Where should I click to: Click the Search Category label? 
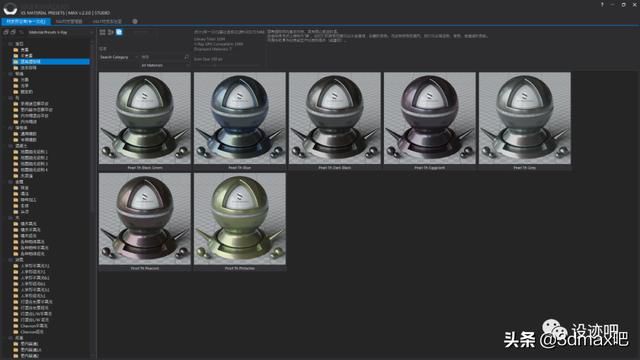point(114,57)
